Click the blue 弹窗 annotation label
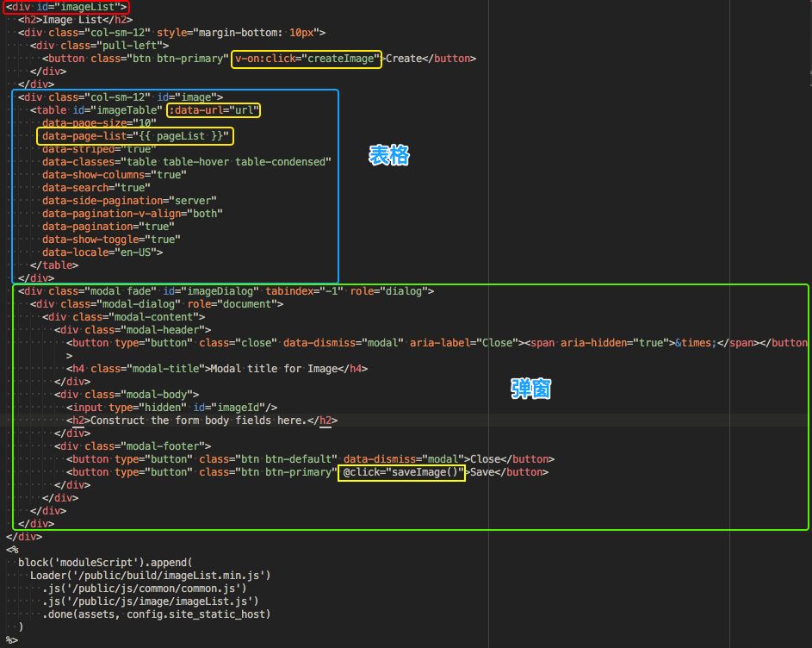The width and height of the screenshot is (812, 648). coord(530,389)
